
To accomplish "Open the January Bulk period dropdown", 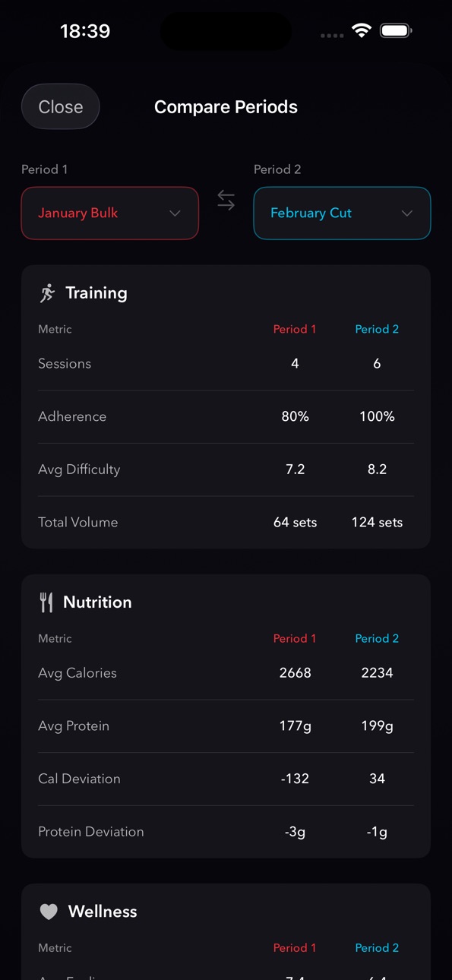I will [110, 213].
